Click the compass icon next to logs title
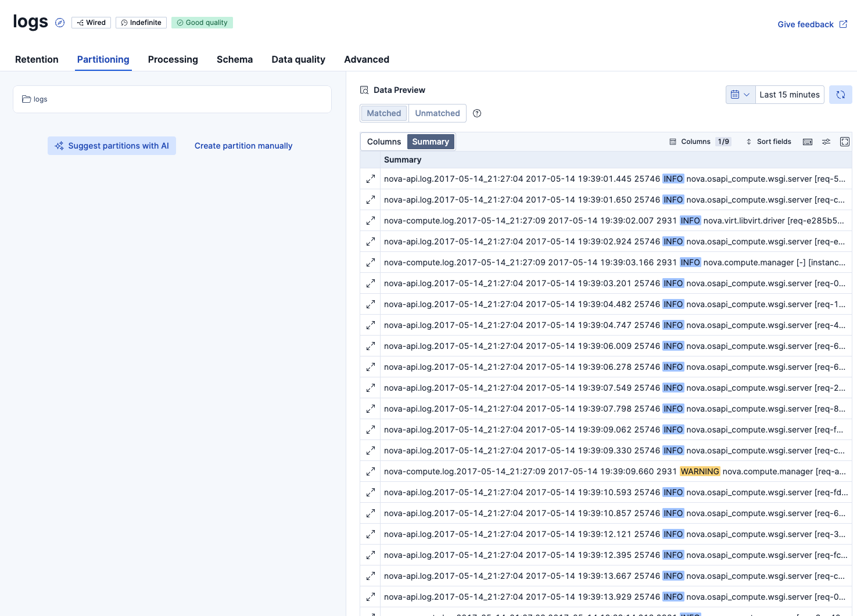The image size is (857, 616). (x=60, y=23)
